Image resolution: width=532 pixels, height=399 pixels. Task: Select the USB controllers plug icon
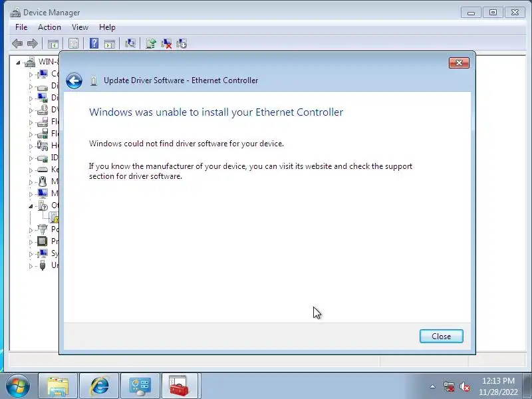pos(43,265)
